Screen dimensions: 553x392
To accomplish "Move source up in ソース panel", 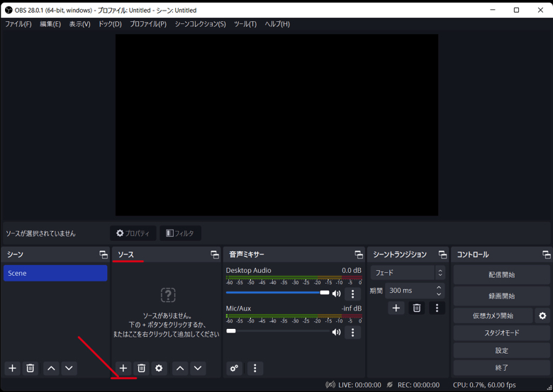I will click(x=180, y=368).
